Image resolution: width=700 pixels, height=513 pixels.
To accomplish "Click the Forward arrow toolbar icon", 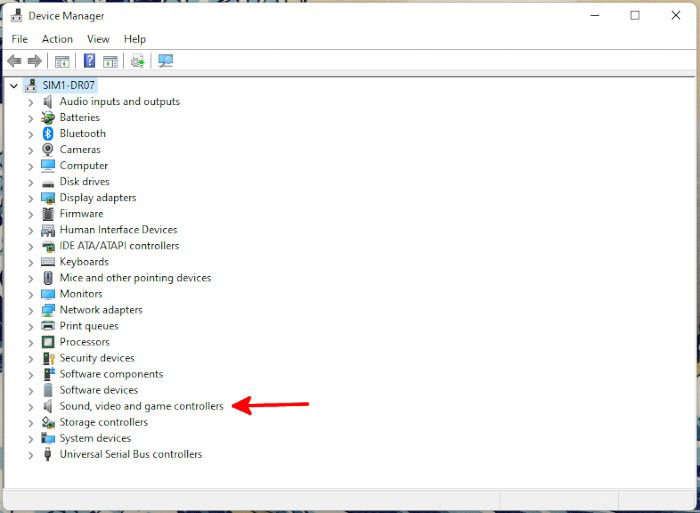I will click(34, 61).
